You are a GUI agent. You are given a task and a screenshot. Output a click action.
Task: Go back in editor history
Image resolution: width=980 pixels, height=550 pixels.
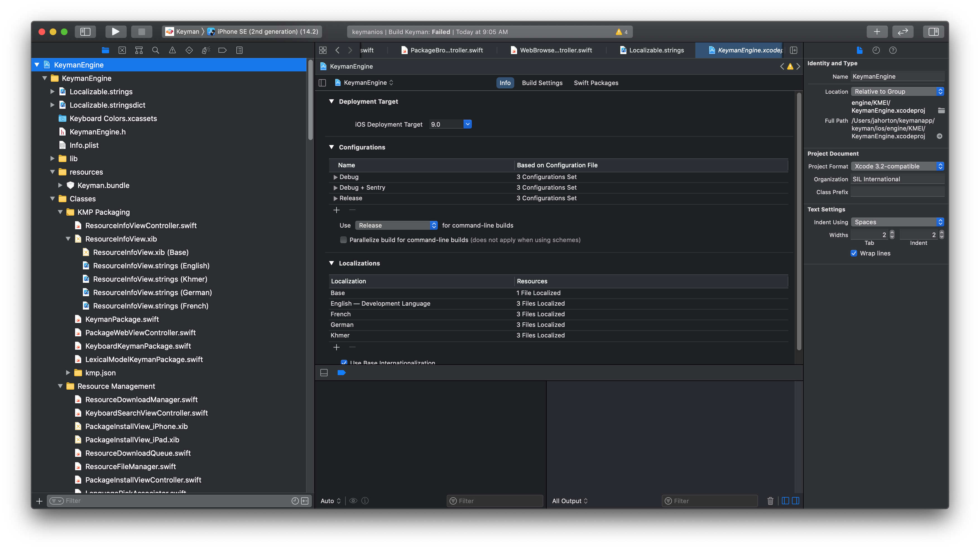point(337,50)
